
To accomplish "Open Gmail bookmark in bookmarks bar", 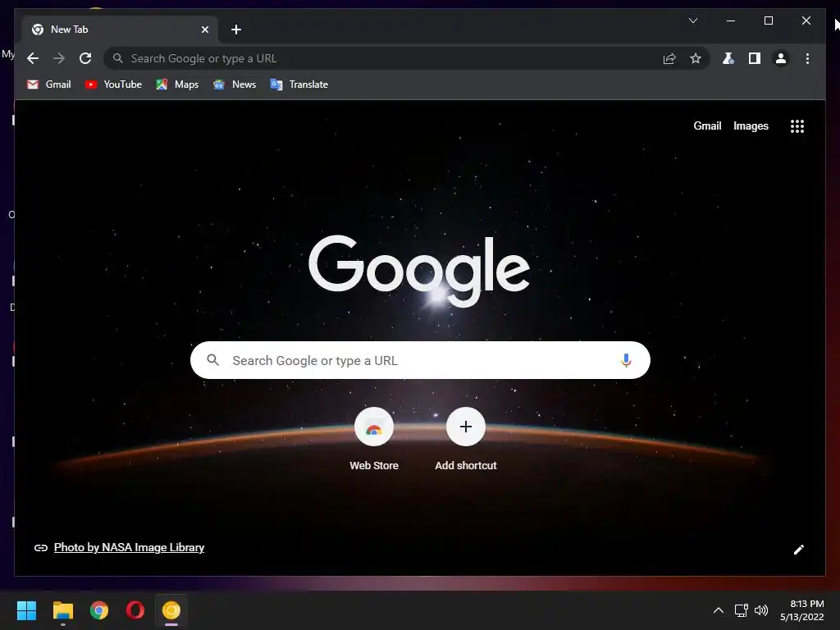I will [x=48, y=84].
